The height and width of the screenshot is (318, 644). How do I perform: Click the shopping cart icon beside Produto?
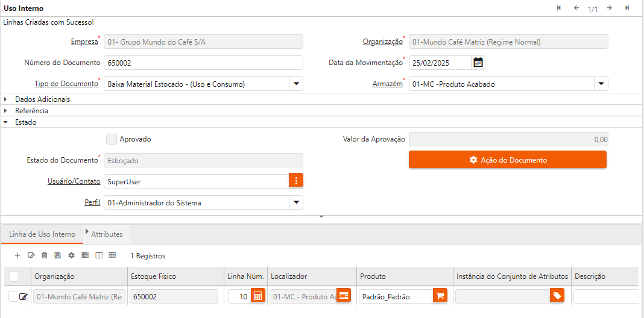click(440, 296)
